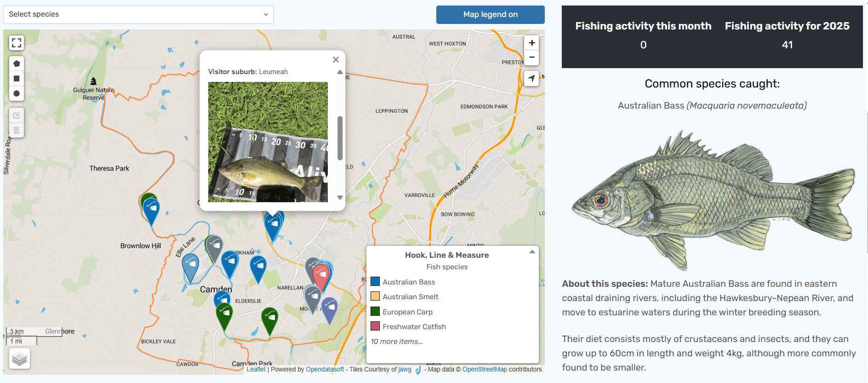Image resolution: width=868 pixels, height=383 pixels.
Task: Open the OpenStreetMap link
Action: (x=485, y=369)
